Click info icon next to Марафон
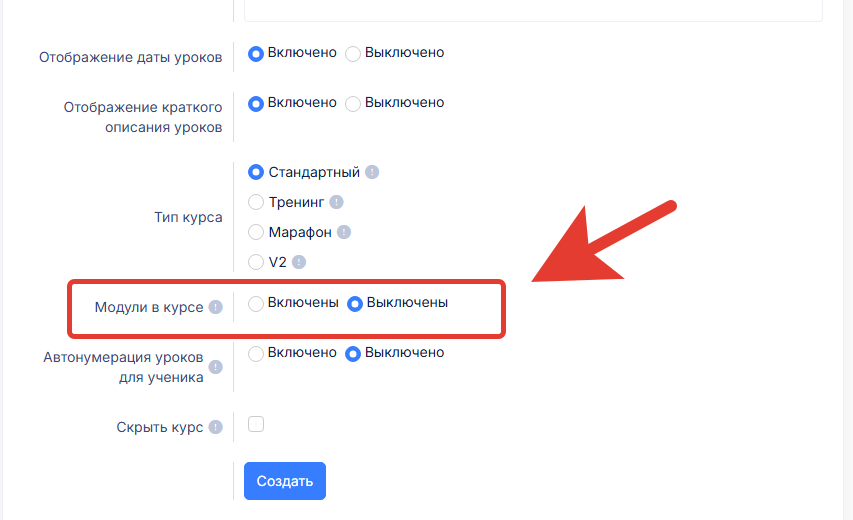Screen dimensions: 853x520 (344, 232)
